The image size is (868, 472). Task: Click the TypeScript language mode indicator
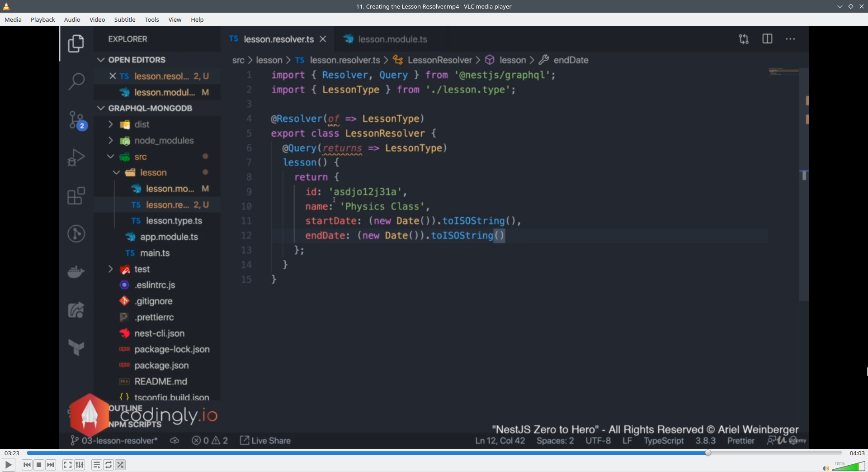pos(664,441)
